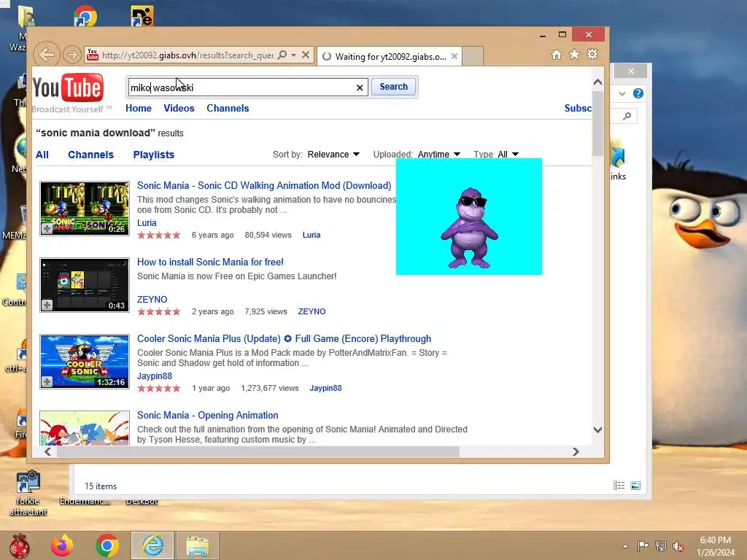Show hidden tray icons arrow
Image resolution: width=747 pixels, height=560 pixels.
click(625, 546)
